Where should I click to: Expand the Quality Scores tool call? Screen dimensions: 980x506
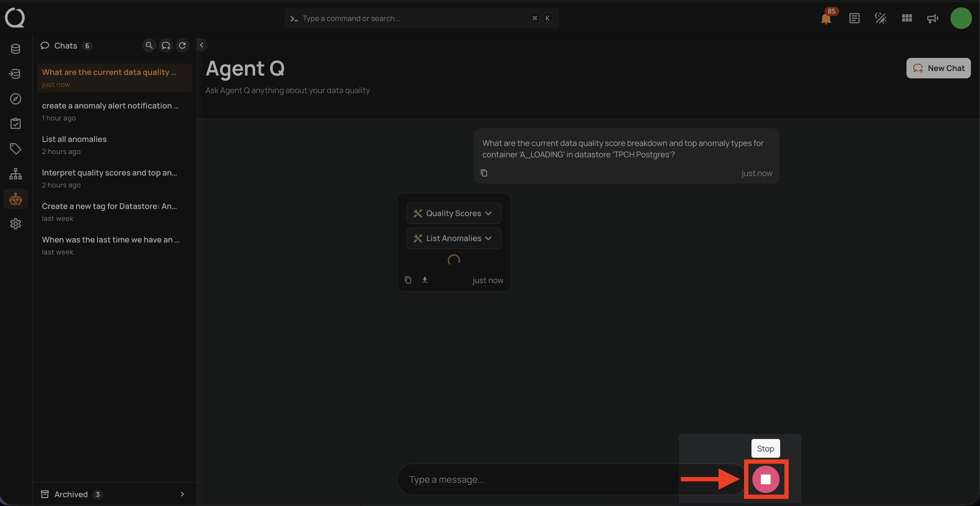click(x=453, y=214)
